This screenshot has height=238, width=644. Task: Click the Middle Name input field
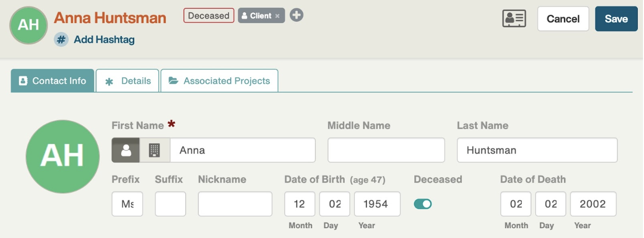click(386, 150)
